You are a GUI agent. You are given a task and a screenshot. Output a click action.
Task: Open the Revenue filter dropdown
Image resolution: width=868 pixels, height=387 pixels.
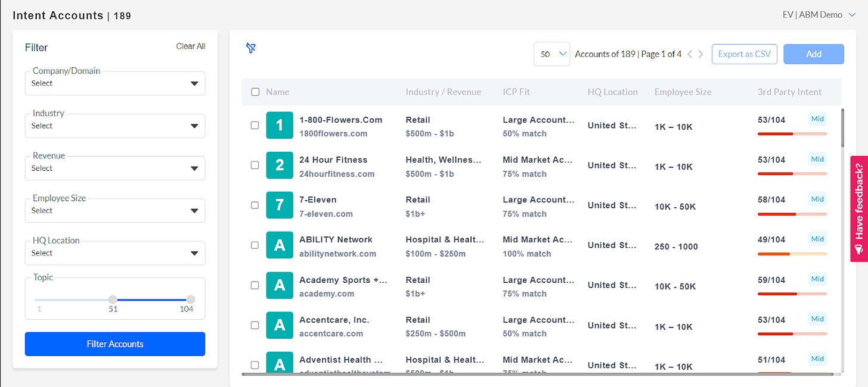(115, 168)
